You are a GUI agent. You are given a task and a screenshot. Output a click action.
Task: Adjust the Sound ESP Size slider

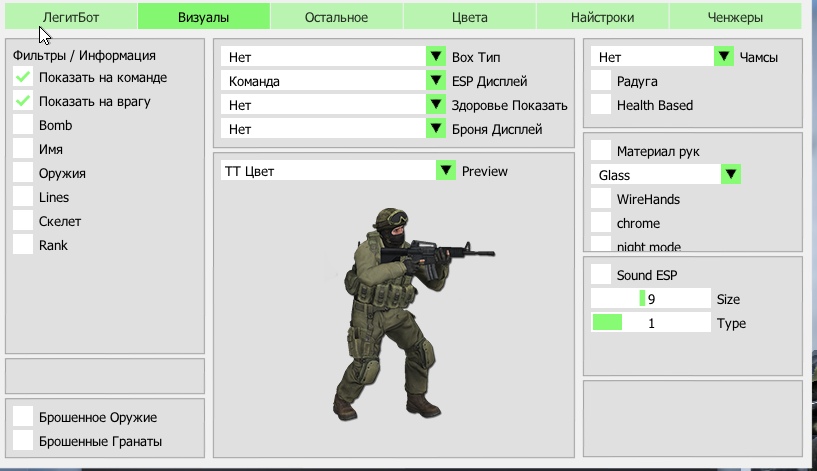point(651,299)
